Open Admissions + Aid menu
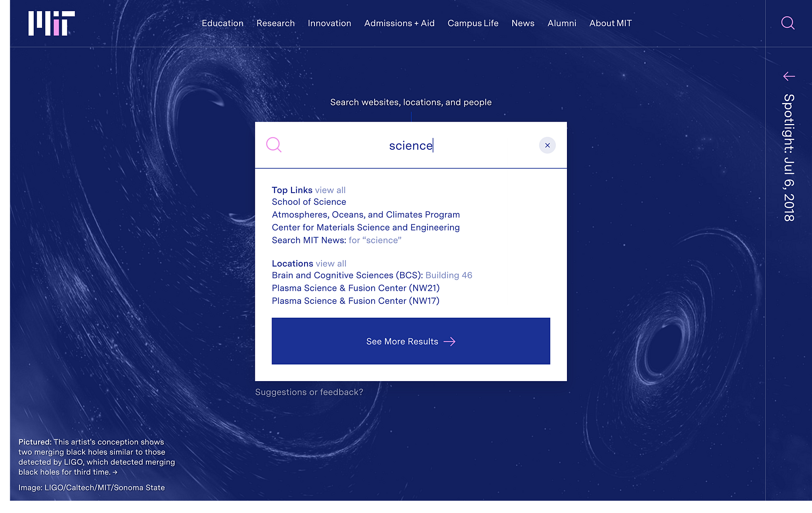The width and height of the screenshot is (812, 513). click(399, 23)
